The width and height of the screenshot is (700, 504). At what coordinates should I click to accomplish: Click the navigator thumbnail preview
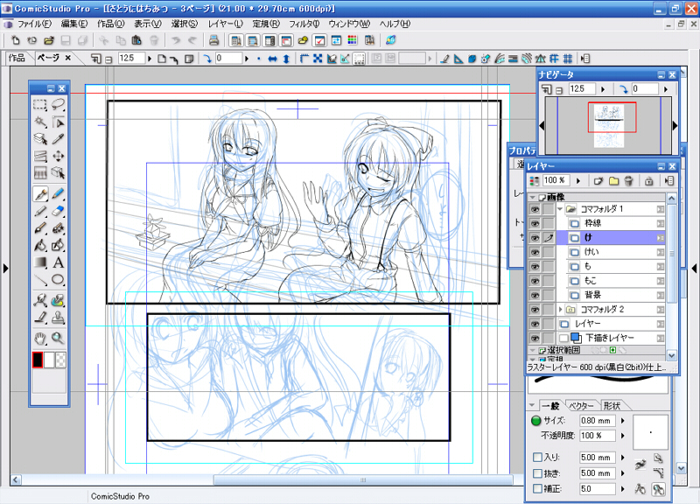[608, 125]
